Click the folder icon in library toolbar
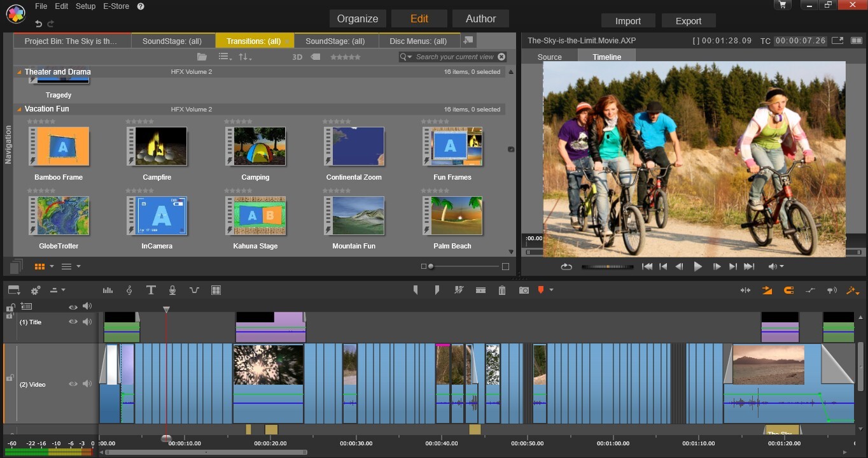This screenshot has width=868, height=458. (202, 57)
